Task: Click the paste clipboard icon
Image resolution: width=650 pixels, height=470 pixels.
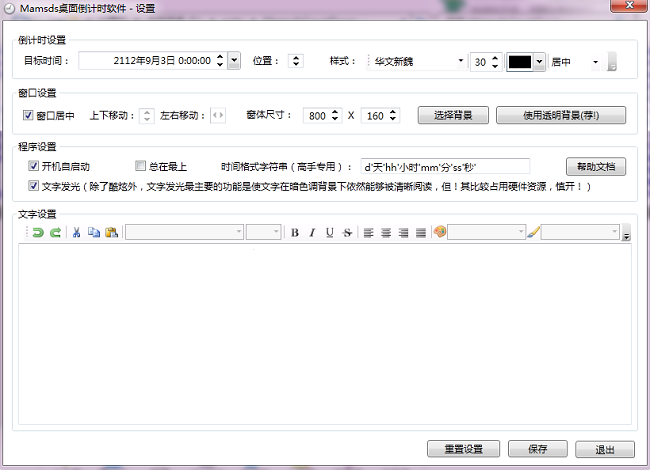Action: (x=112, y=232)
